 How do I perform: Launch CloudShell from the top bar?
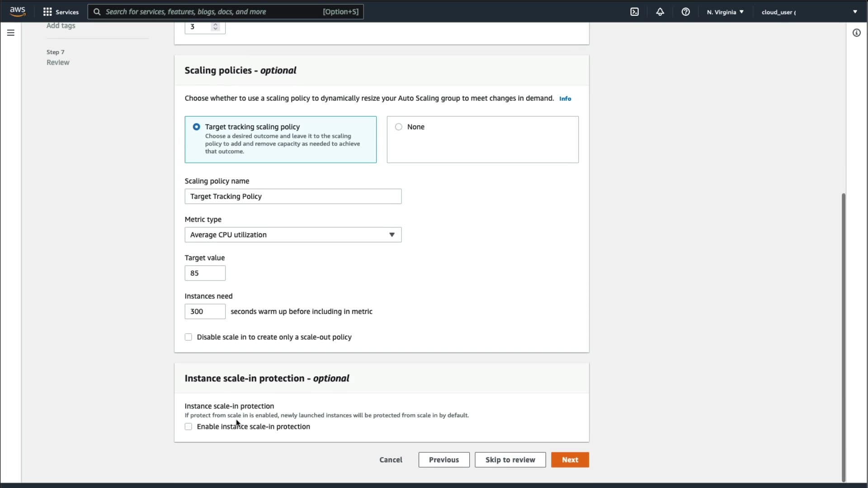(634, 12)
